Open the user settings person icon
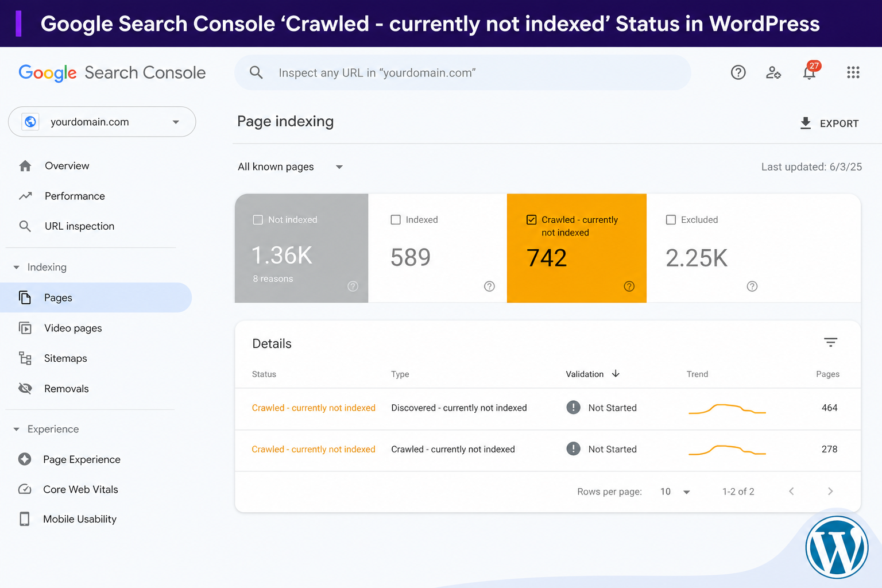 tap(773, 72)
